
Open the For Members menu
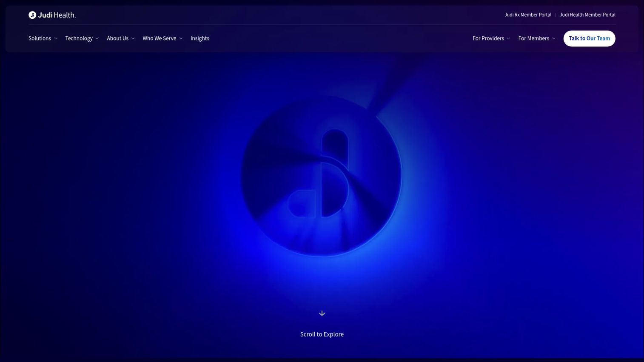(533, 38)
